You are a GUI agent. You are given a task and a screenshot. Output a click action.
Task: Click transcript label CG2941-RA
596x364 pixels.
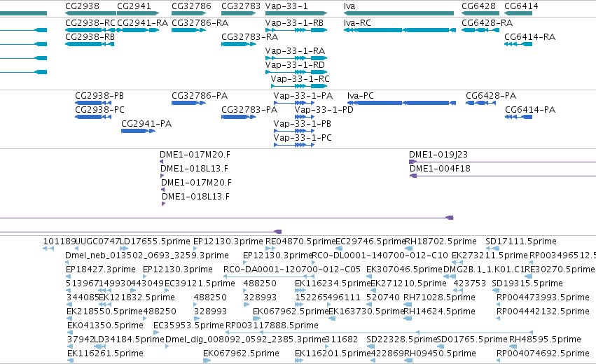coord(143,23)
